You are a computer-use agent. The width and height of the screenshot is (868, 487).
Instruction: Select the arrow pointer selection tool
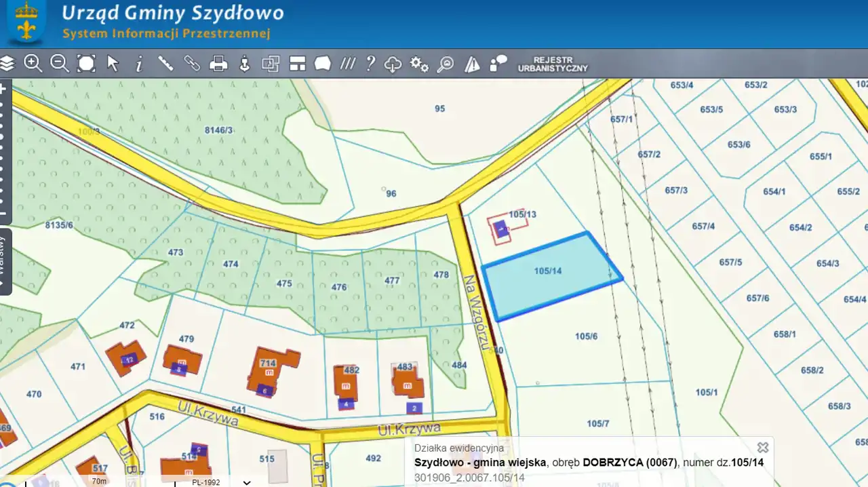tap(113, 64)
